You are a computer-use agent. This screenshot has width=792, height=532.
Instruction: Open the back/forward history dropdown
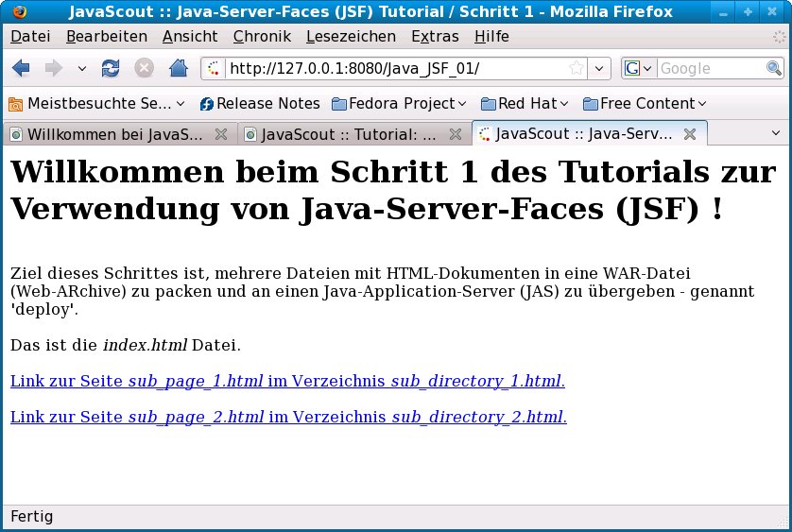tap(82, 68)
